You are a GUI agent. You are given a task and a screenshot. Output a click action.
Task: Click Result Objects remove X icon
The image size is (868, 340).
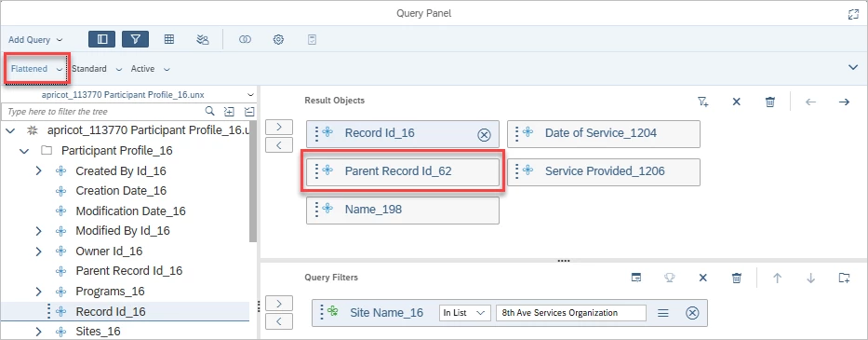pos(736,102)
